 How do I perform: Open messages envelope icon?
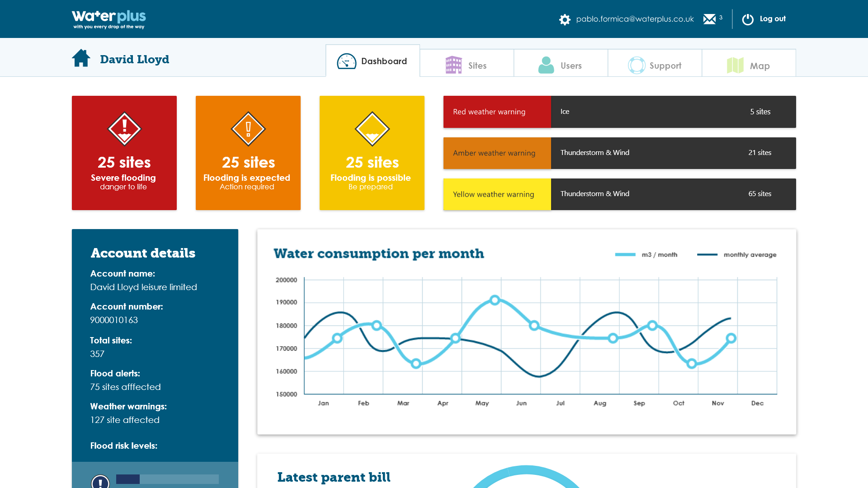(709, 19)
